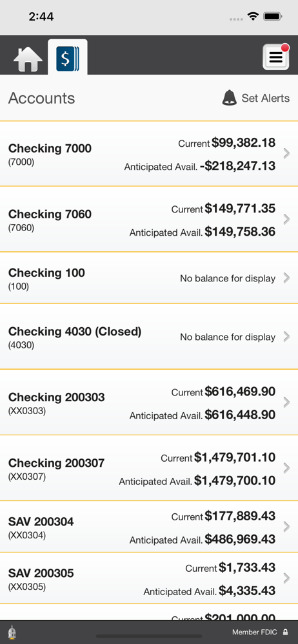
Task: Expand Checking 200303 chevron
Action: click(287, 402)
